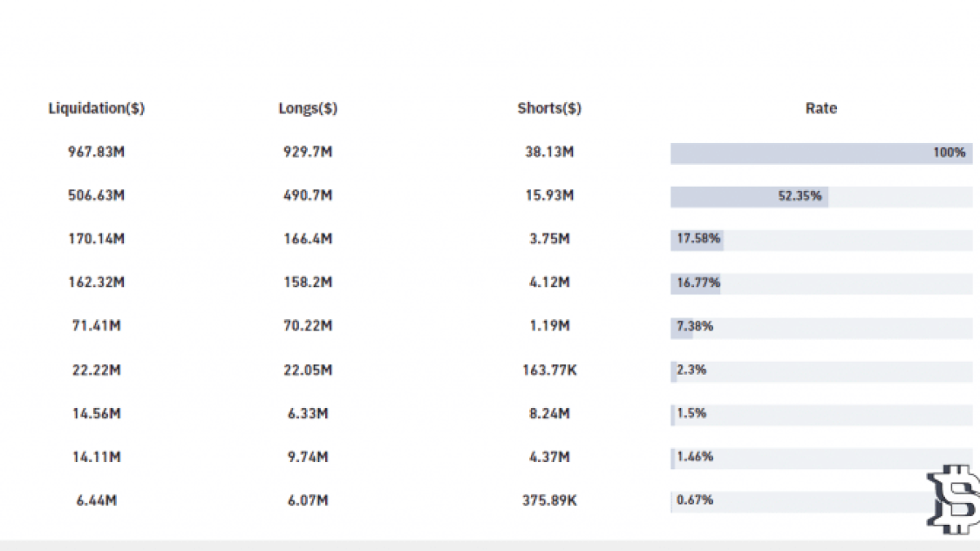Select the 38.13M shorts value
Viewport: 980px width, 551px height.
pyautogui.click(x=550, y=153)
